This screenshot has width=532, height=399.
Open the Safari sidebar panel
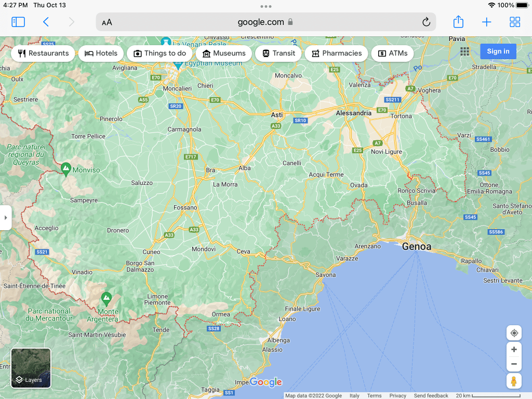click(18, 22)
